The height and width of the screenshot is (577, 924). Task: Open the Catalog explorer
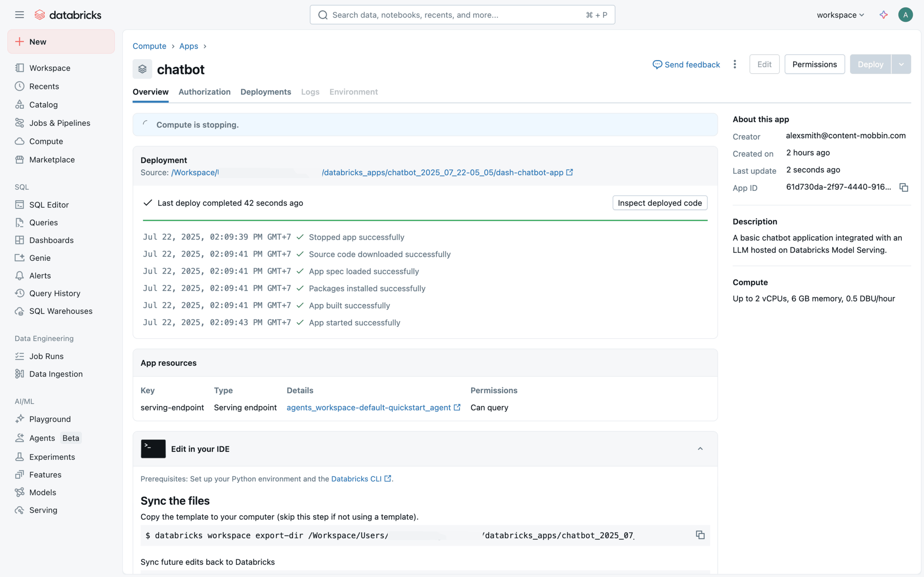43,104
